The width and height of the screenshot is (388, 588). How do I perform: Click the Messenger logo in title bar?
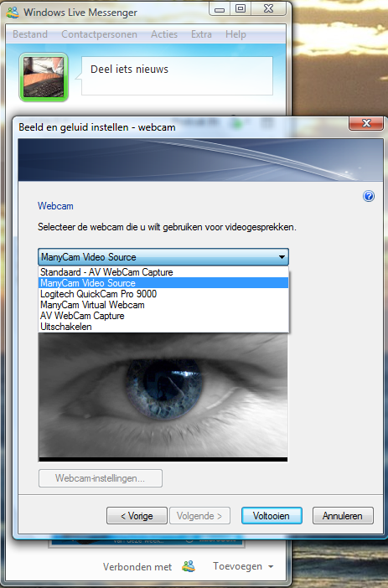[13, 13]
